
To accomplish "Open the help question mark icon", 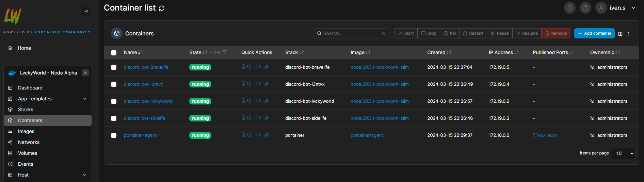I will [x=585, y=8].
